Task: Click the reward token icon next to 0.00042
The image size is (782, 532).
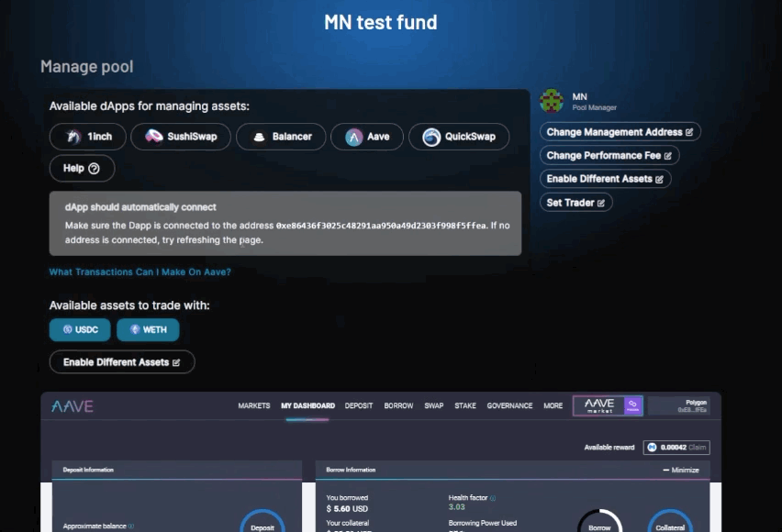Action: click(x=652, y=448)
